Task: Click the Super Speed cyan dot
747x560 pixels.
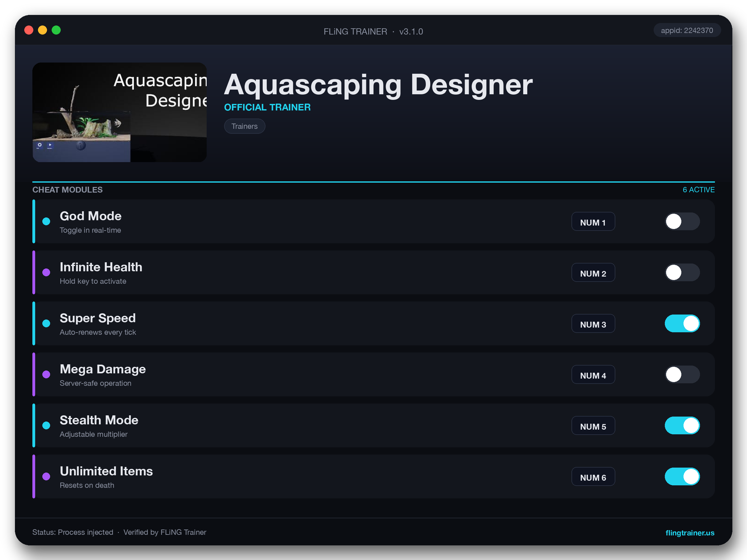Action: (46, 323)
